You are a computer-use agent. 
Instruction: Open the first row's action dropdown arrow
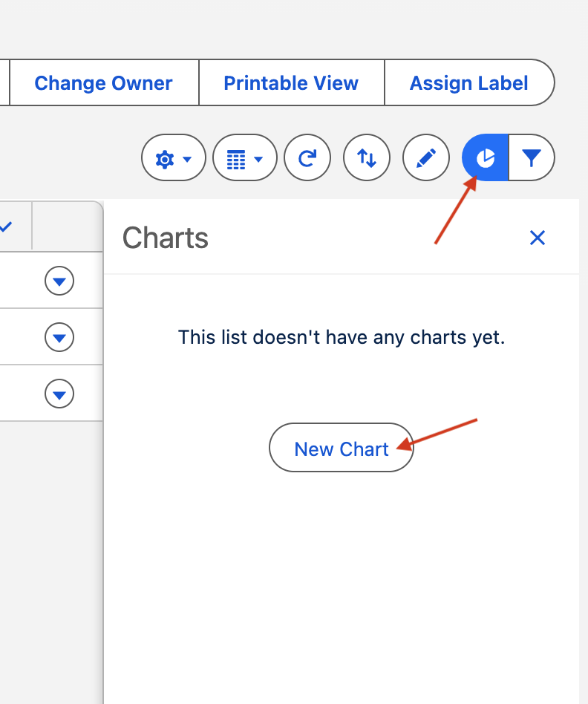(59, 281)
